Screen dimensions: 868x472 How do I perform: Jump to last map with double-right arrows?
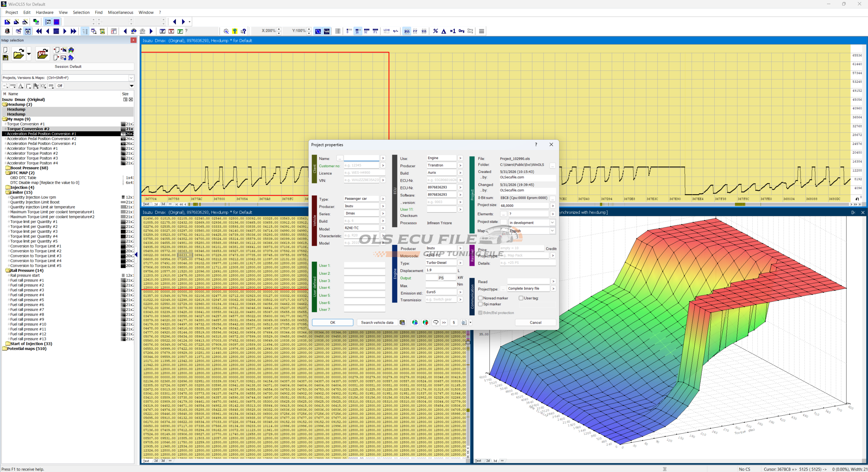pyautogui.click(x=73, y=31)
